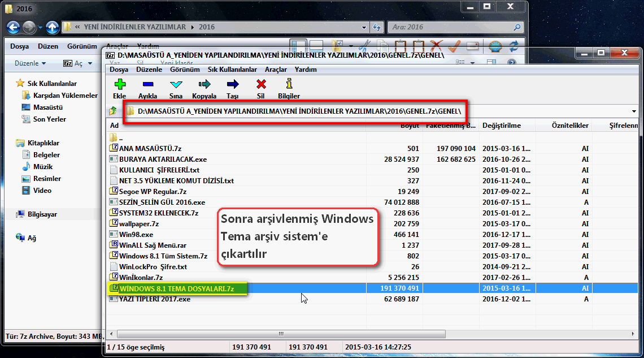Open the Dosya menu in 7-Zip
The width and height of the screenshot is (644, 358).
pos(119,70)
